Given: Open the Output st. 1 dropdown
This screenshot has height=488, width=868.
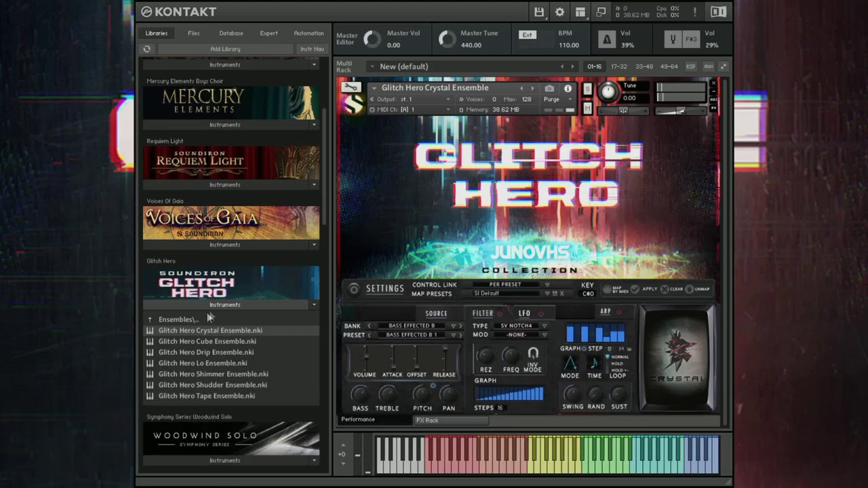Looking at the screenshot, I should pos(413,100).
